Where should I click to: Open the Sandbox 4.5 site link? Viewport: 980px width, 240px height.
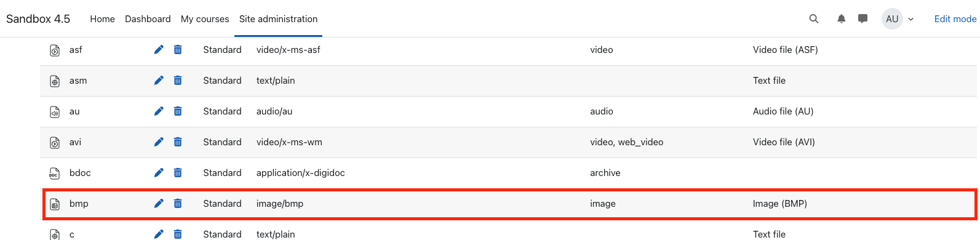click(38, 19)
